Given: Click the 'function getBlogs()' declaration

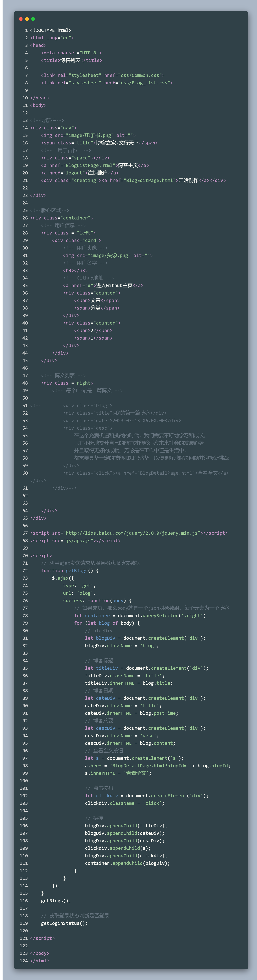Looking at the screenshot, I should click(70, 571).
